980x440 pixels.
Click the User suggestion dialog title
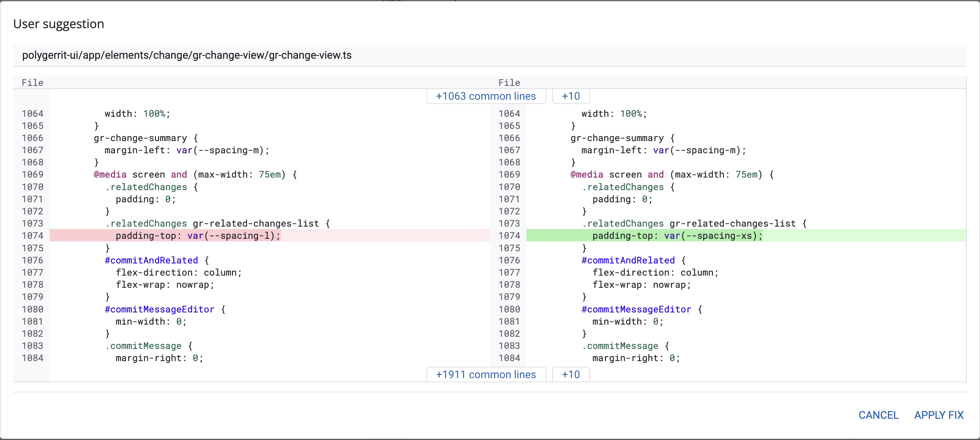tap(59, 24)
